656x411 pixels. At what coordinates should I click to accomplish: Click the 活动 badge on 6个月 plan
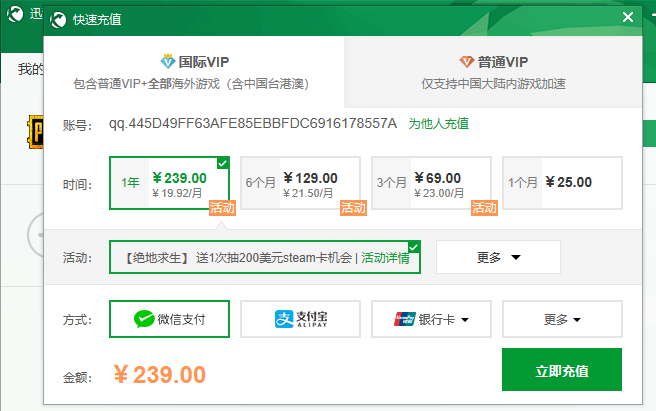[x=353, y=208]
